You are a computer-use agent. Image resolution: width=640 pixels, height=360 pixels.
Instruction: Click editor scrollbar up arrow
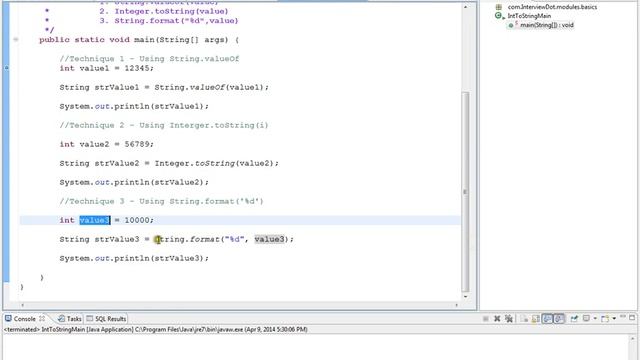point(465,7)
